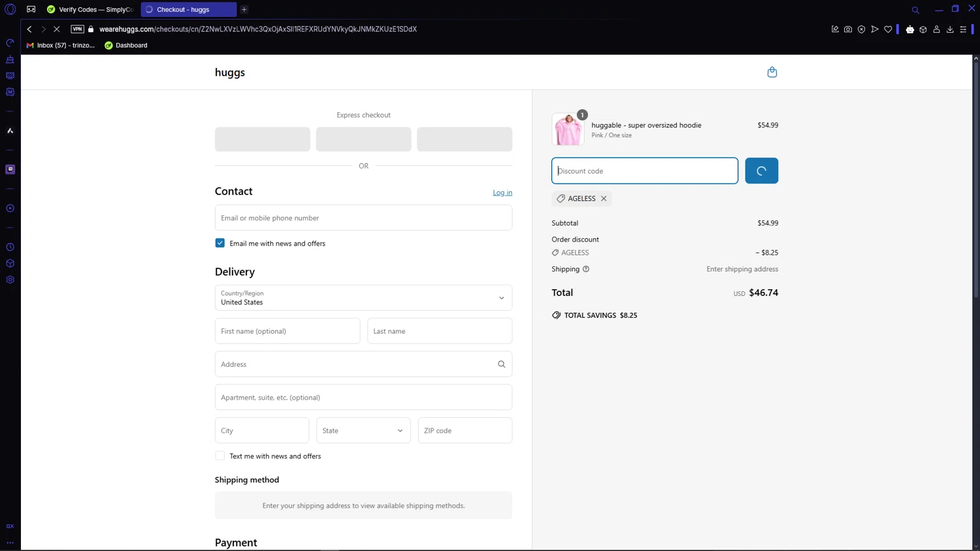
Task: Open the downloads arrow icon in toolbar
Action: pos(950,29)
